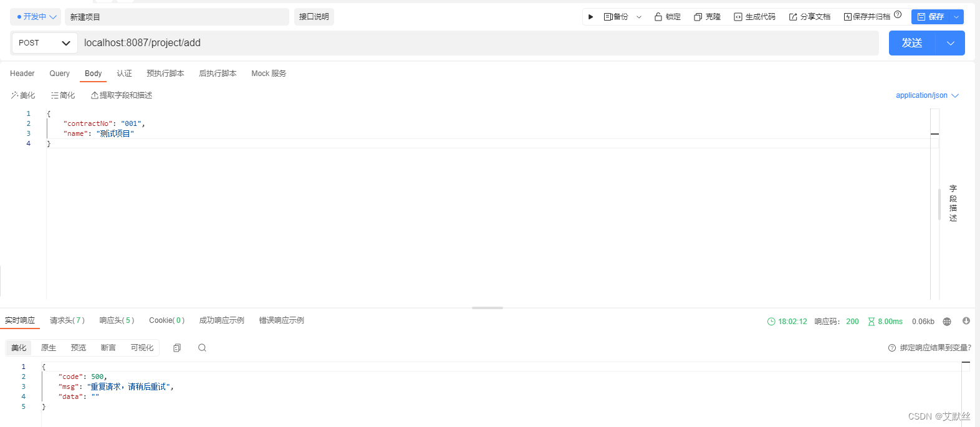Expand the 备份 dropdown arrow
The image size is (980, 427).
point(639,17)
